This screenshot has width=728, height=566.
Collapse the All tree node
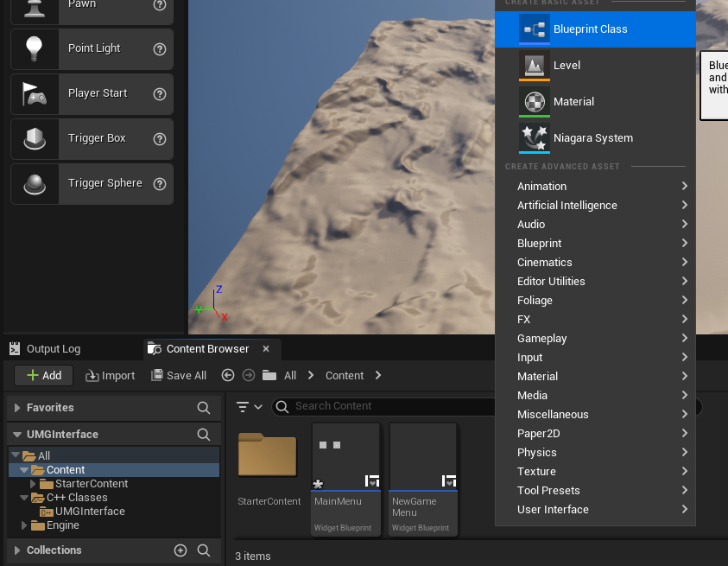tap(16, 455)
